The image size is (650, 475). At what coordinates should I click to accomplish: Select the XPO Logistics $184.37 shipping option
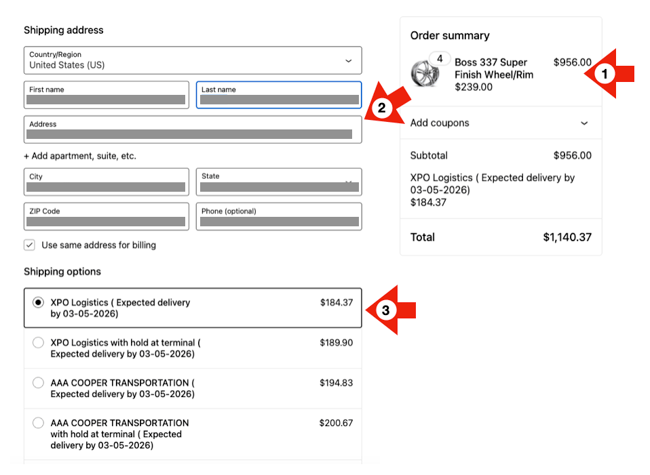tap(39, 302)
